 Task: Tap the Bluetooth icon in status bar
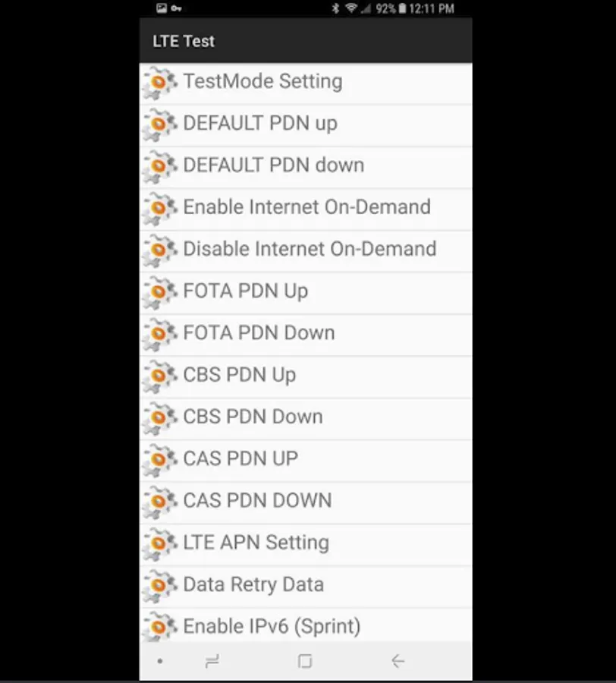click(x=335, y=8)
